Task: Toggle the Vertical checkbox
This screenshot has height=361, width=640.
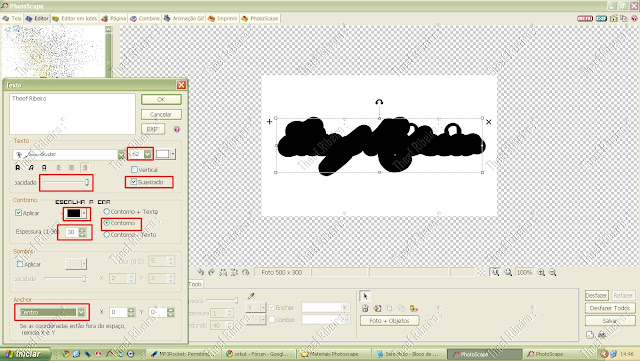Action: coord(134,169)
